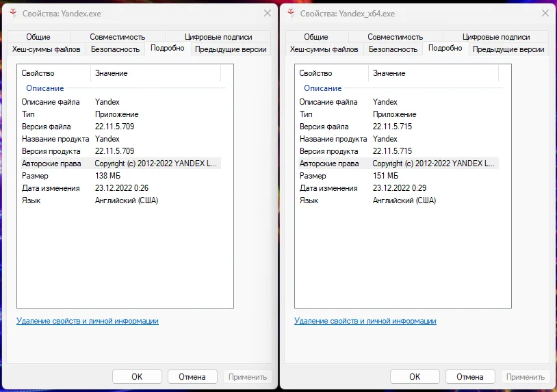Click Отмена in the Yandex.exe properties window
557x392 pixels.
(x=192, y=377)
